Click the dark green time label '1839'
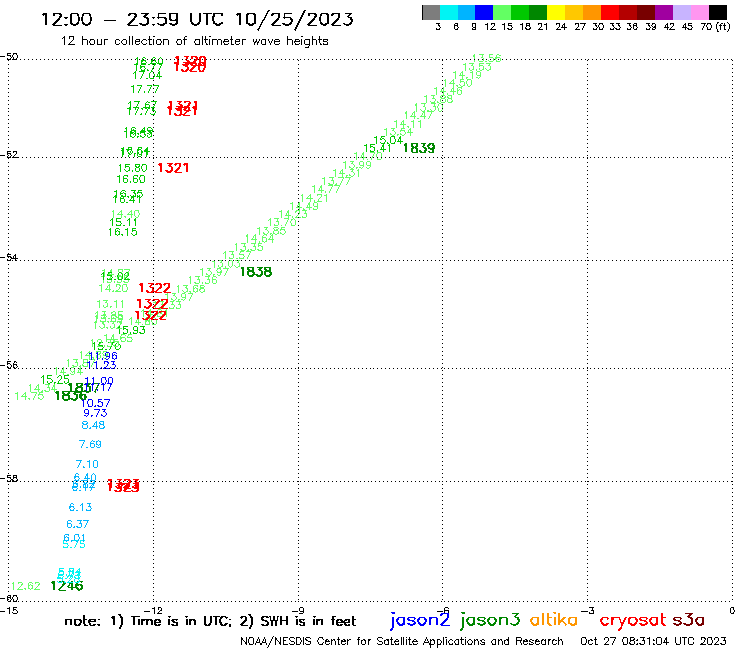This screenshot has width=740, height=650. [x=419, y=148]
